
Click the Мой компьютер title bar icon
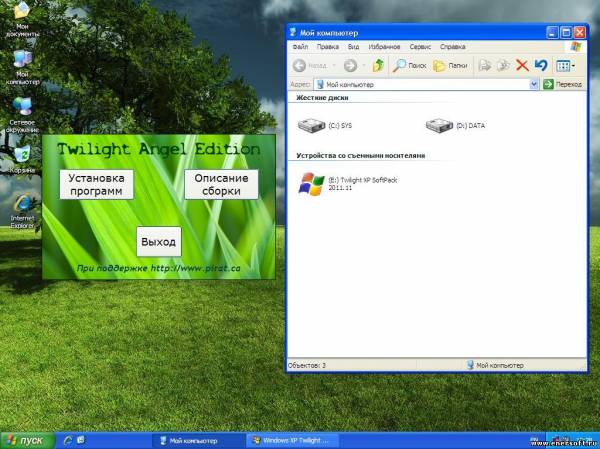click(293, 33)
